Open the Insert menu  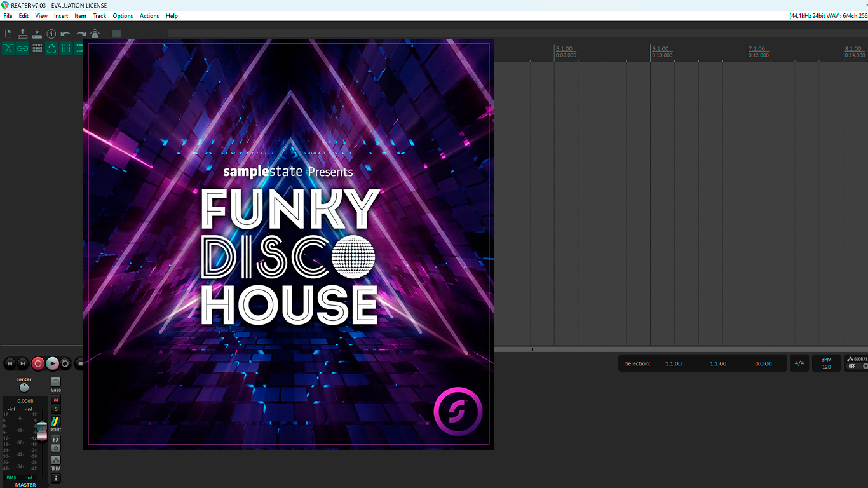(61, 15)
